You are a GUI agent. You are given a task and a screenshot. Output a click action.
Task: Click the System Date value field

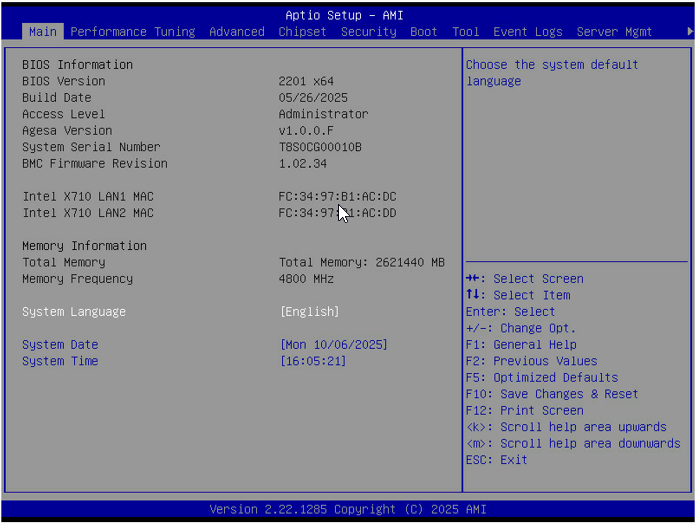[x=333, y=345]
